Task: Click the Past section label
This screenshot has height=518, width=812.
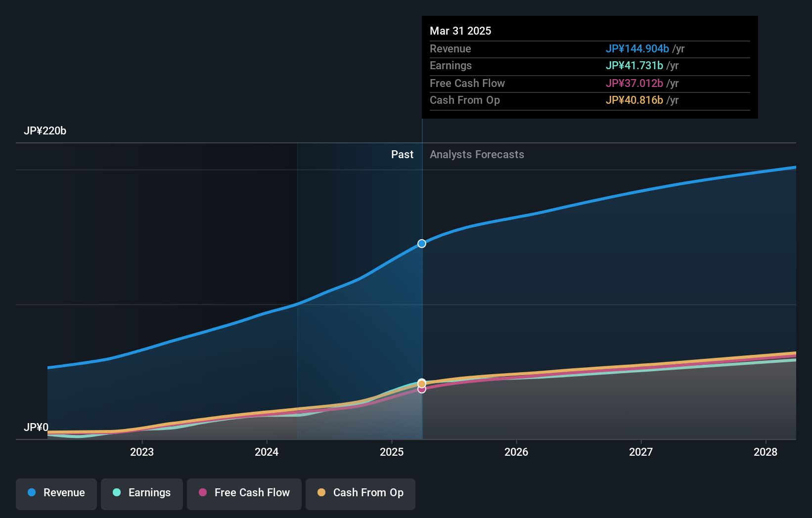Action: (x=402, y=155)
